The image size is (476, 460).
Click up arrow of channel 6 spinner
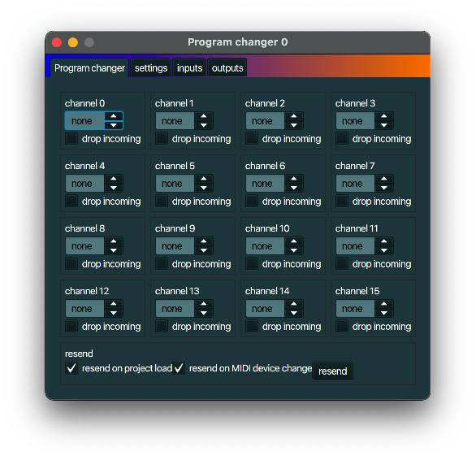click(x=294, y=179)
